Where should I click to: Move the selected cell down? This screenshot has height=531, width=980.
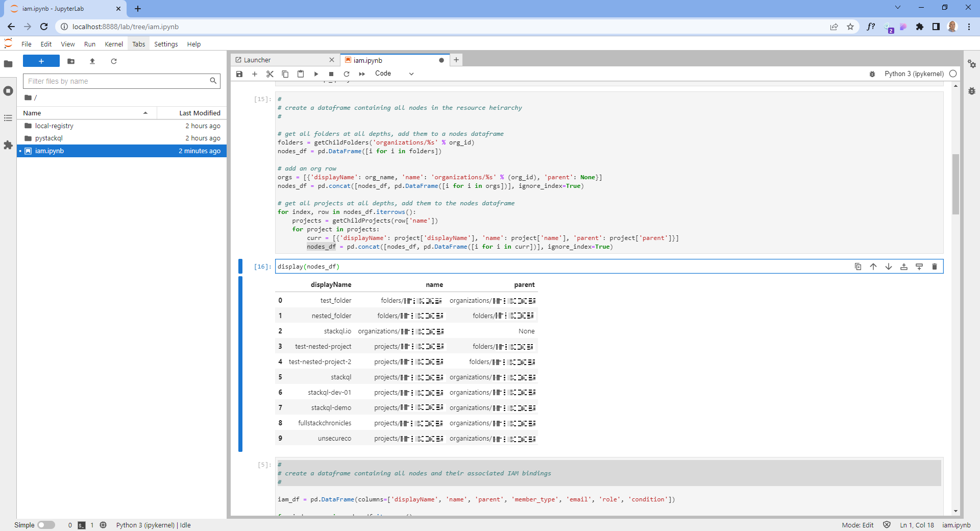pyautogui.click(x=888, y=267)
